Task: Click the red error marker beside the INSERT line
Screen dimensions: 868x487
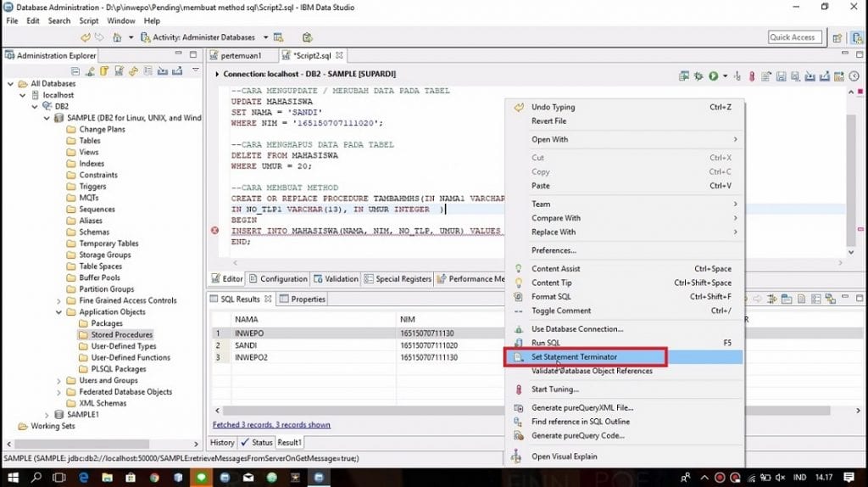Action: [x=214, y=231]
